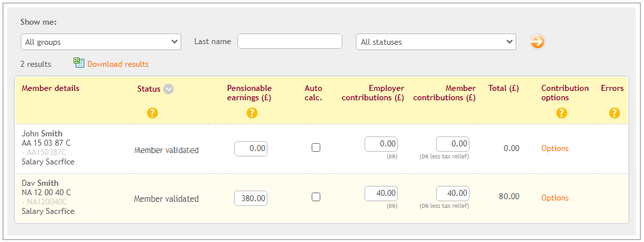The width and height of the screenshot is (644, 242).
Task: Select Dav Smith's 380.00 earnings field
Action: click(251, 199)
